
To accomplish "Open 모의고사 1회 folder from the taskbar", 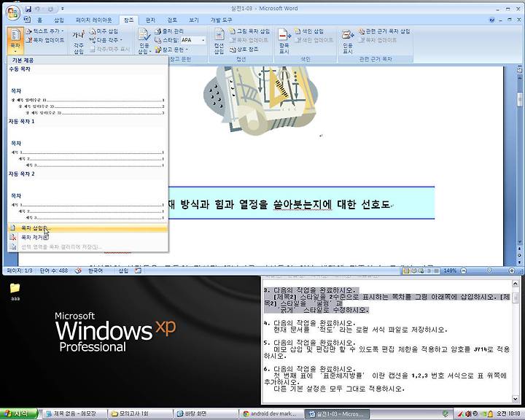I will point(140,414).
